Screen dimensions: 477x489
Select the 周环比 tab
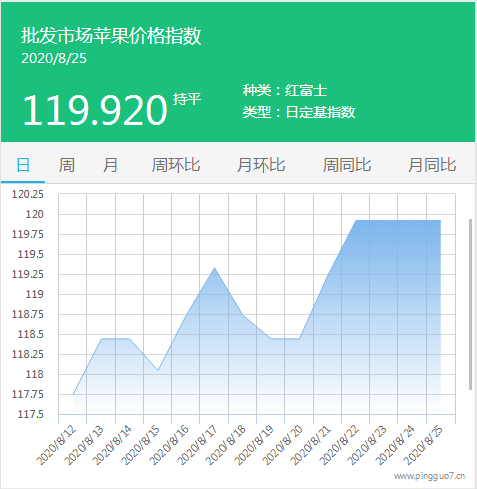[176, 165]
